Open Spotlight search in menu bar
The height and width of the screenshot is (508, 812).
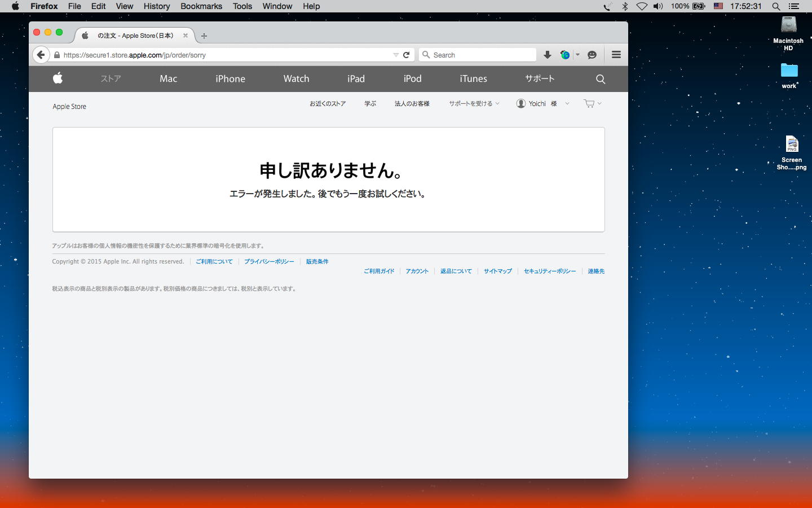pos(776,6)
